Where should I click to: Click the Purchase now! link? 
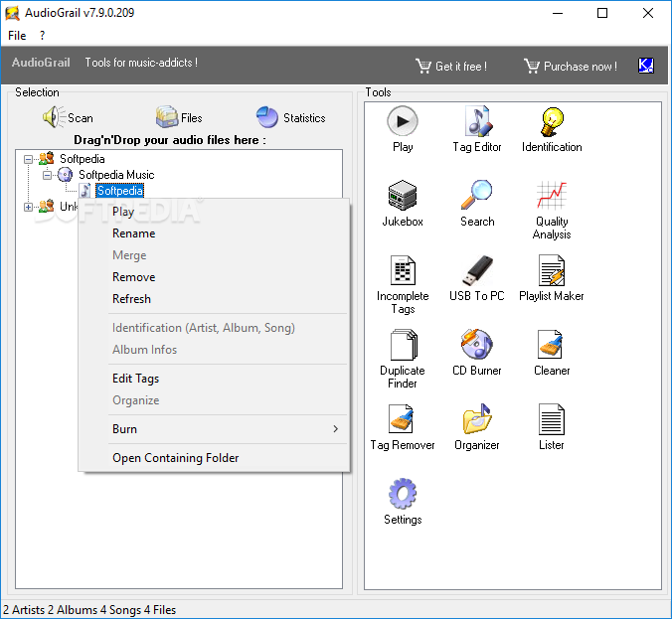(x=581, y=67)
